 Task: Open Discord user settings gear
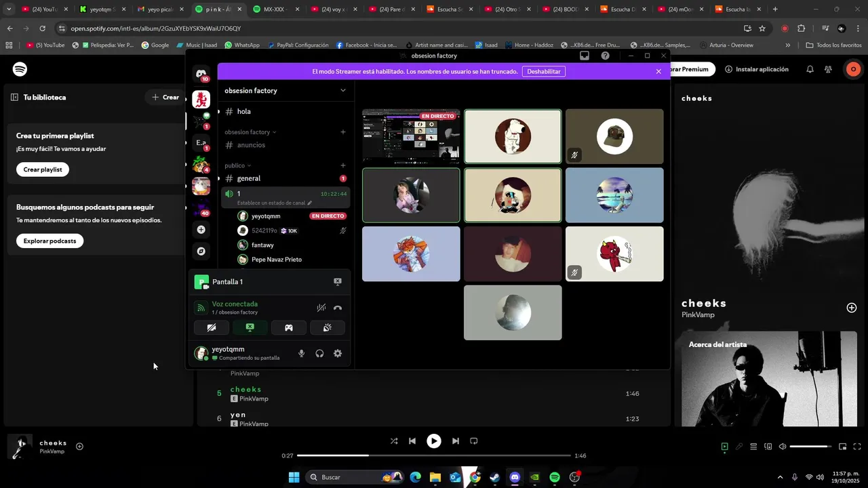[338, 353]
